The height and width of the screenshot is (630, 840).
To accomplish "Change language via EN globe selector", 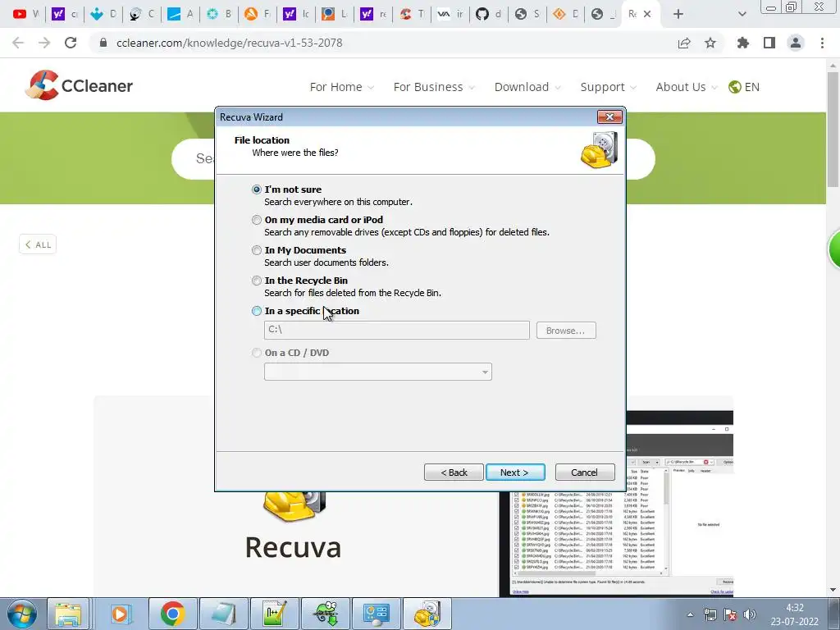I will [x=744, y=87].
